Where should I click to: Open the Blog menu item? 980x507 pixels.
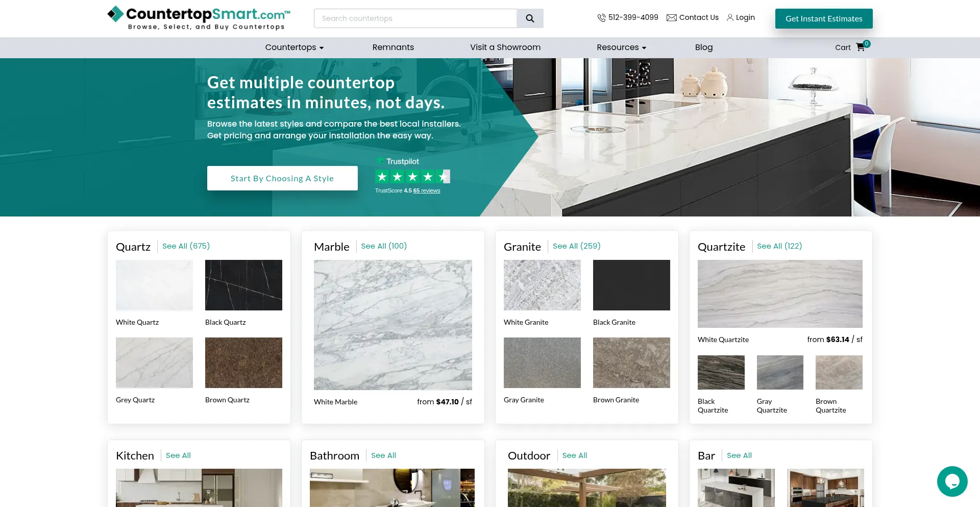pyautogui.click(x=703, y=47)
